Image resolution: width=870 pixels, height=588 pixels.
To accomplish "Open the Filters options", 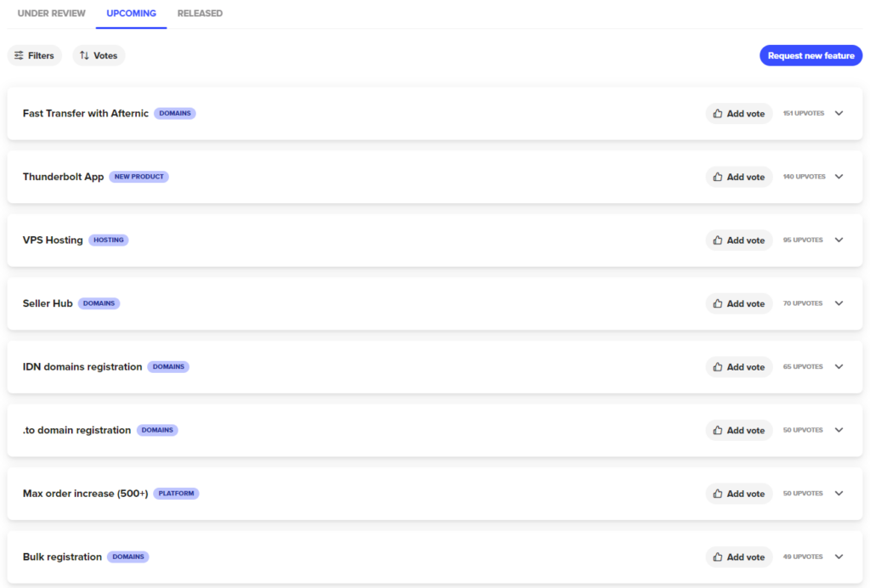I will pos(34,55).
